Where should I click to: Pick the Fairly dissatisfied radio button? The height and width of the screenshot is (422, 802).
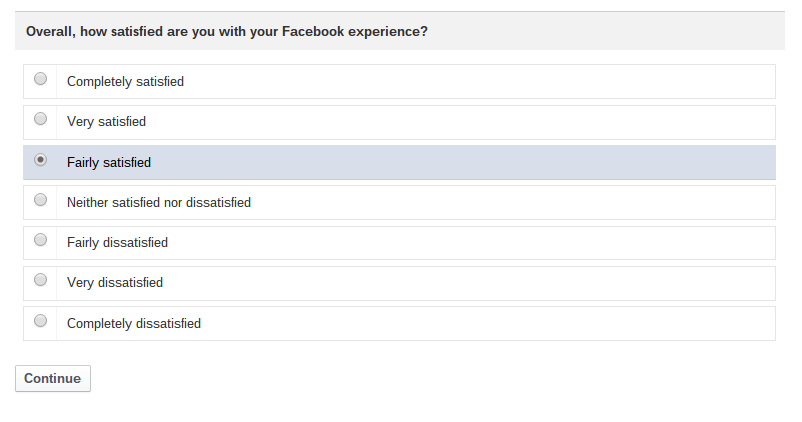click(40, 240)
